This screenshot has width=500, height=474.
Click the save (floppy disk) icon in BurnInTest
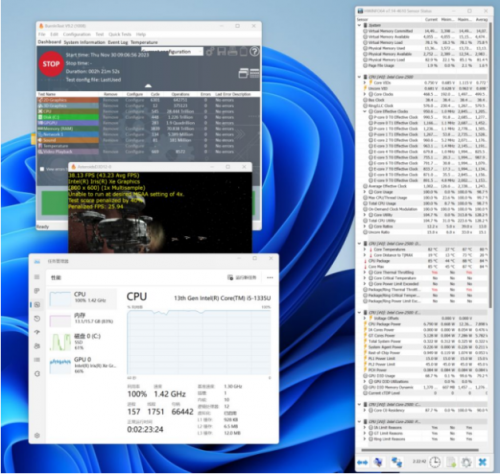[x=221, y=51]
